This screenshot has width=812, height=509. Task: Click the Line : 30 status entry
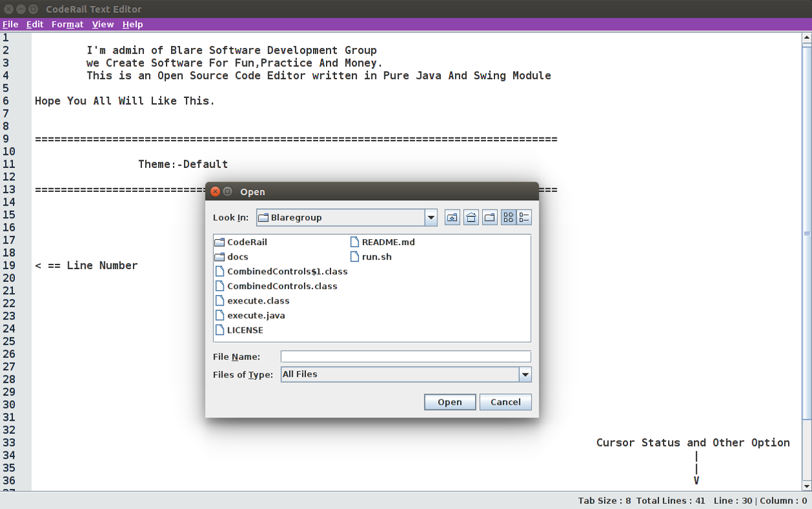[733, 501]
